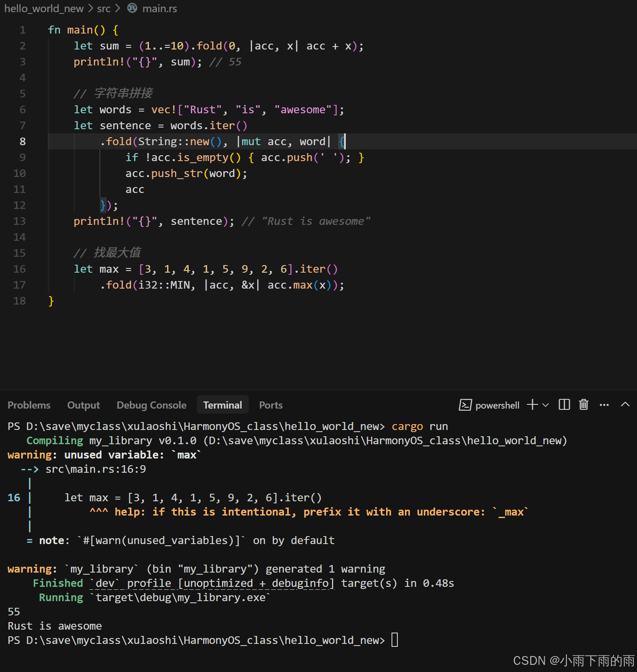Click the '// 字符串拼接' comment on line 5
Screen dimensions: 637x672
click(x=113, y=93)
